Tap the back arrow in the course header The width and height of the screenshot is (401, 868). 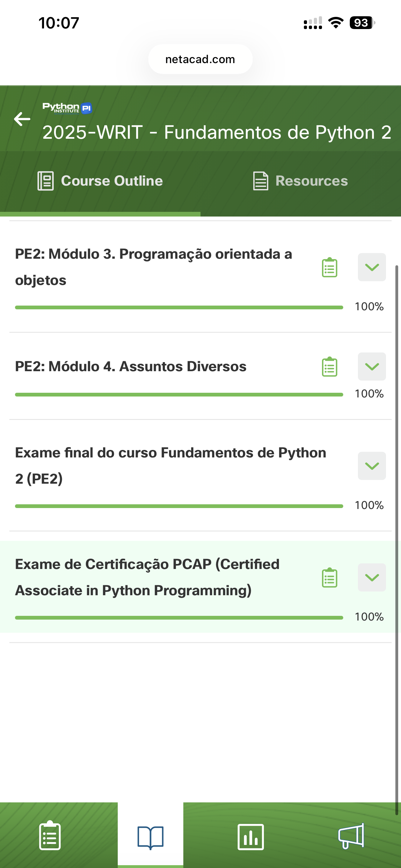click(22, 119)
